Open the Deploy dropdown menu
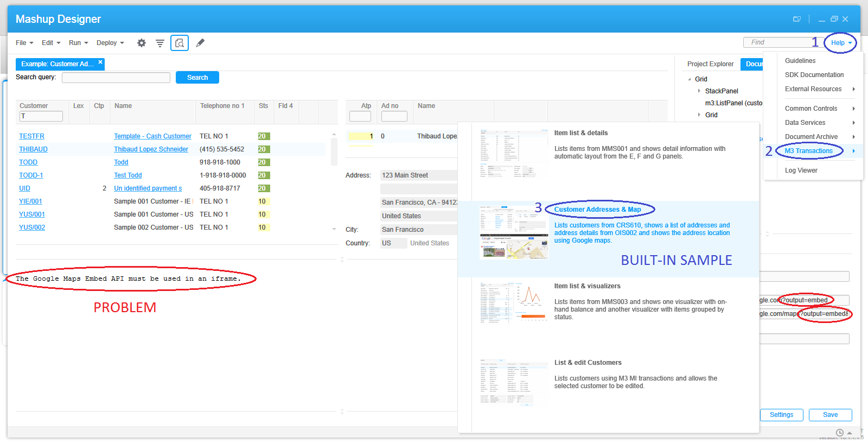Viewport: 868px width, 443px height. click(x=110, y=43)
